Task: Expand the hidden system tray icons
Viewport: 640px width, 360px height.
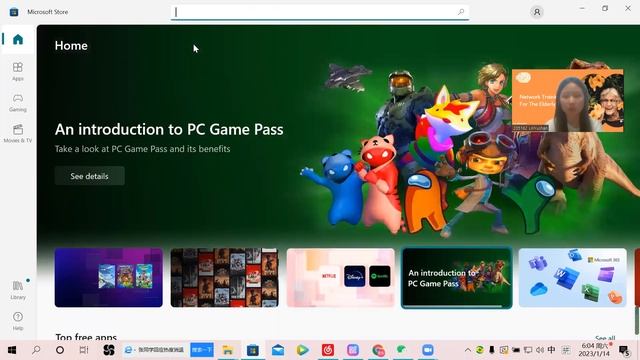Action: [468, 350]
